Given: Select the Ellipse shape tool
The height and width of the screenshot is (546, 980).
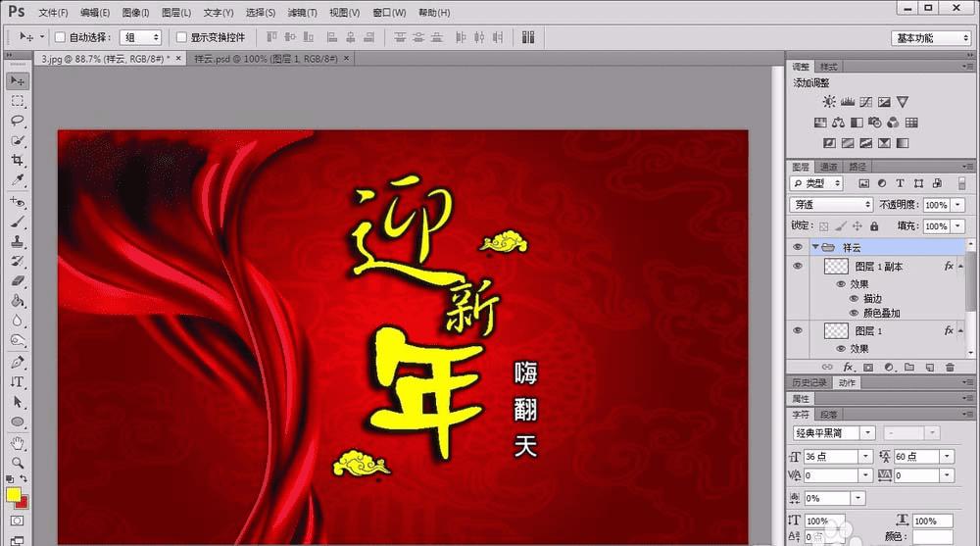Looking at the screenshot, I should pyautogui.click(x=18, y=422).
